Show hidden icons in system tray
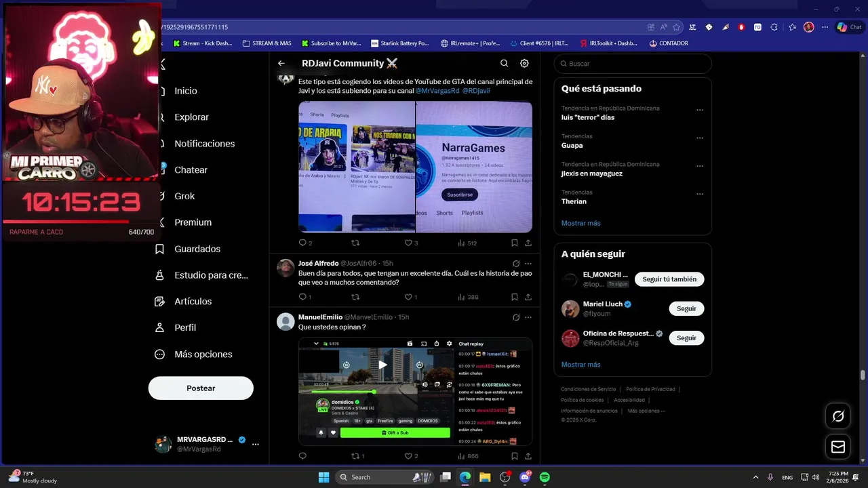 (x=755, y=477)
